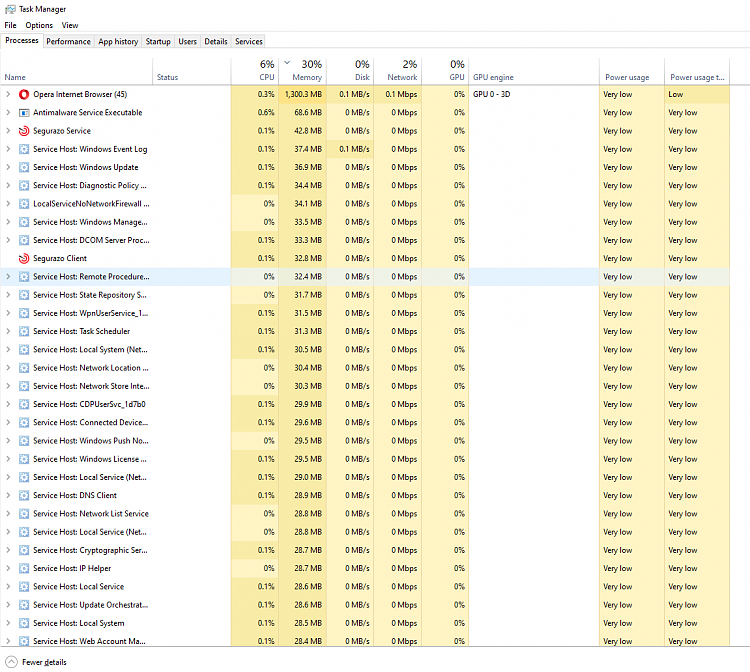The width and height of the screenshot is (750, 672).
Task: Click the Segurazo Service icon
Action: click(24, 131)
